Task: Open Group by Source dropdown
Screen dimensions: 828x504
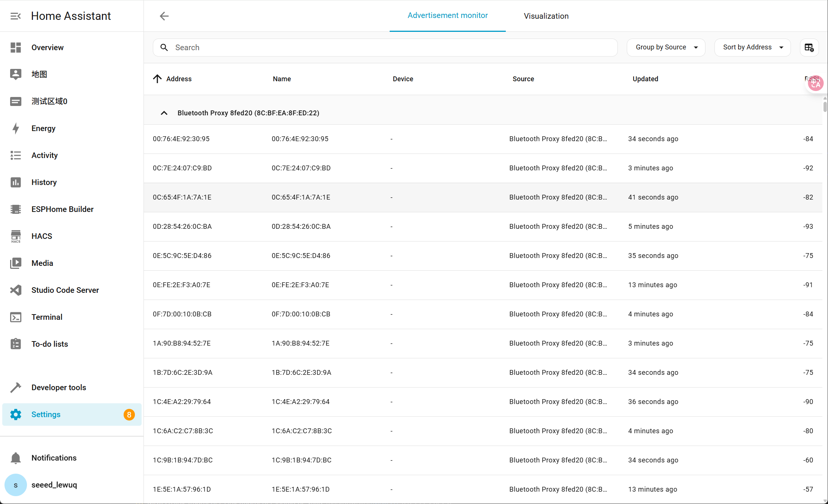Action: pyautogui.click(x=666, y=48)
